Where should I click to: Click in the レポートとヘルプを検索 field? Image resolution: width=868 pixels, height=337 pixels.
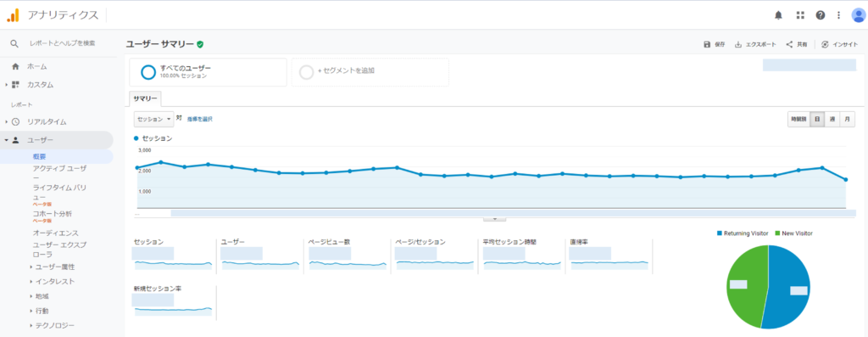click(x=63, y=43)
